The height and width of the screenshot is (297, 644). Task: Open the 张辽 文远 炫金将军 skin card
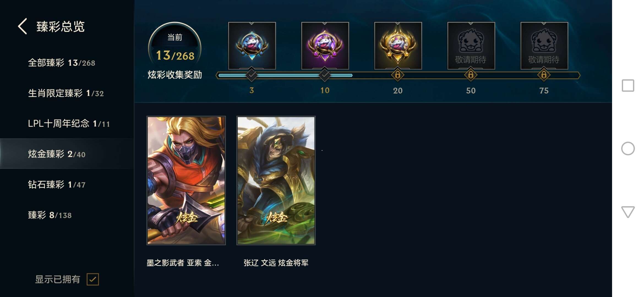pos(276,180)
